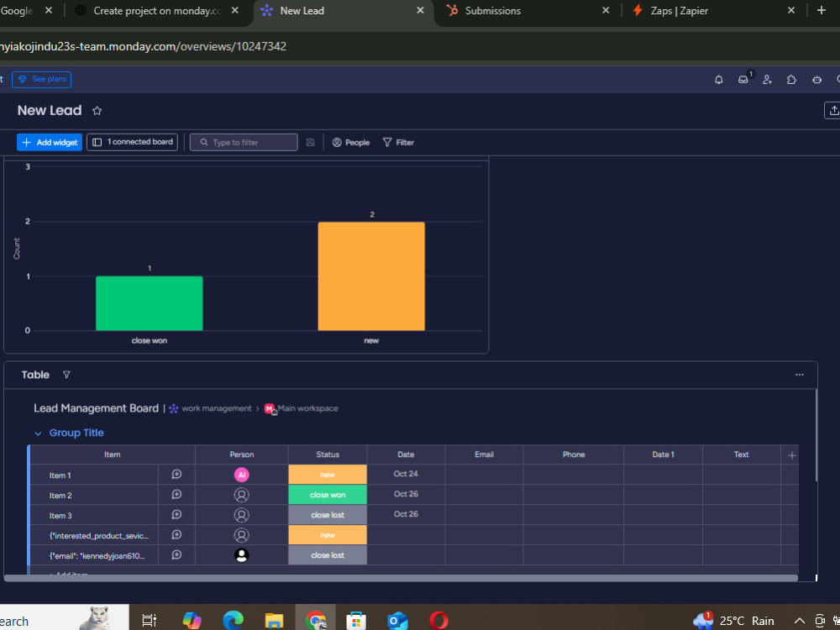Screen dimensions: 840x630
Task: Add a new column with plus icon
Action: (x=792, y=455)
